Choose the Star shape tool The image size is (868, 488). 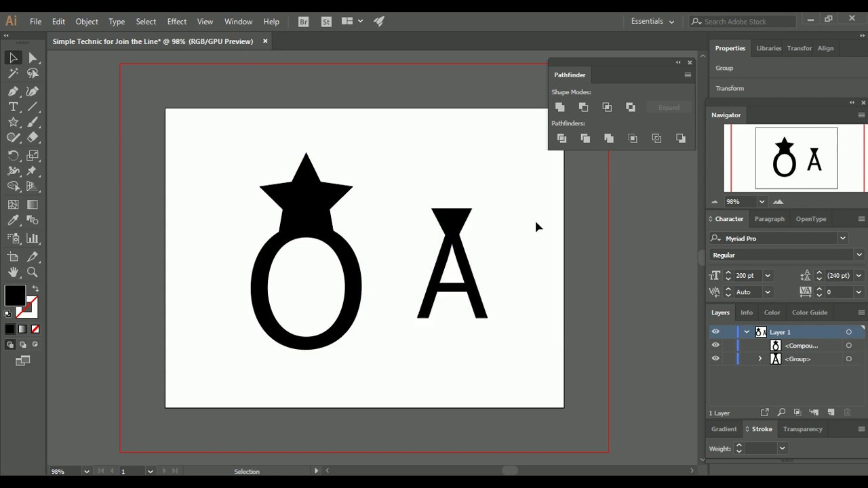pyautogui.click(x=13, y=123)
